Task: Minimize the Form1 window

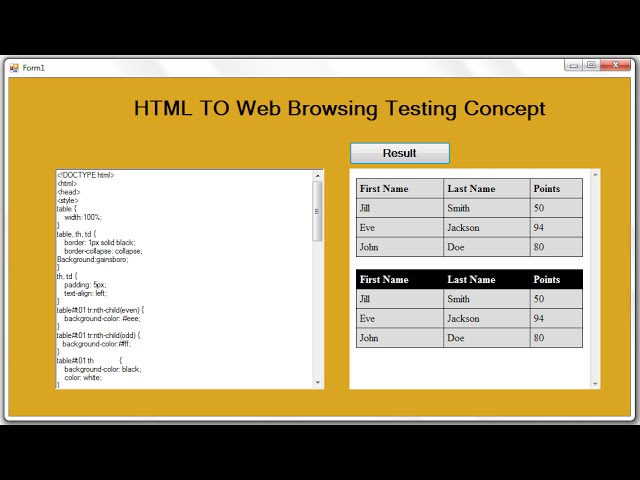Action: [x=574, y=65]
